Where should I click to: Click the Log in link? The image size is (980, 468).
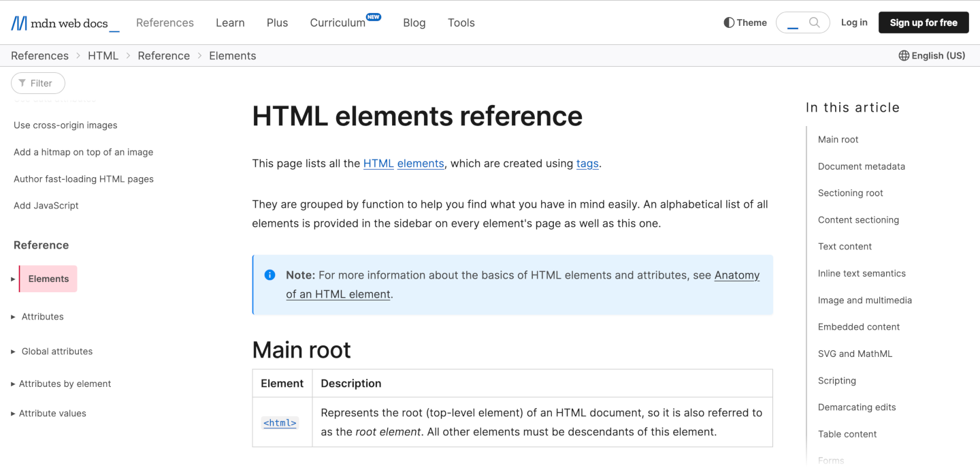(x=854, y=22)
